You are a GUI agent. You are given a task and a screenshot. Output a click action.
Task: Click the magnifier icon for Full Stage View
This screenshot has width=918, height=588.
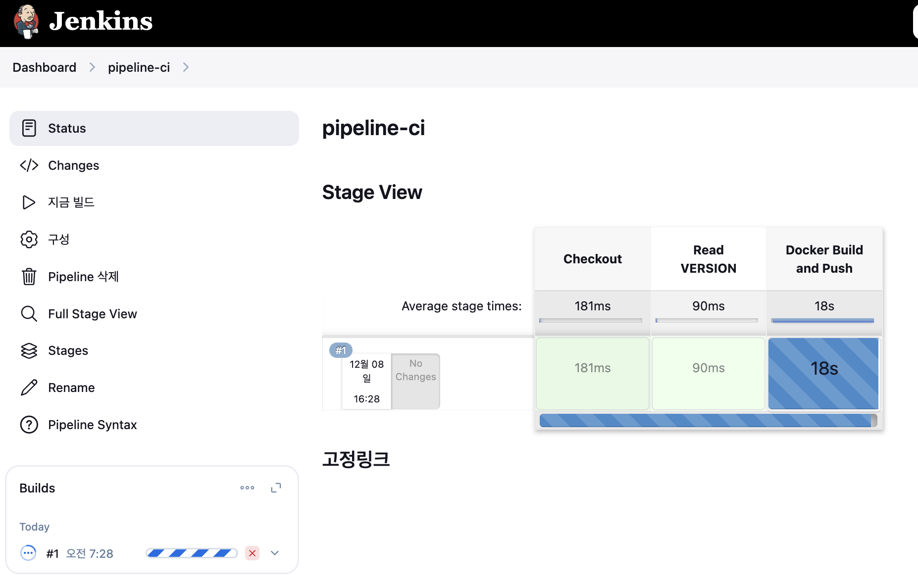tap(29, 314)
